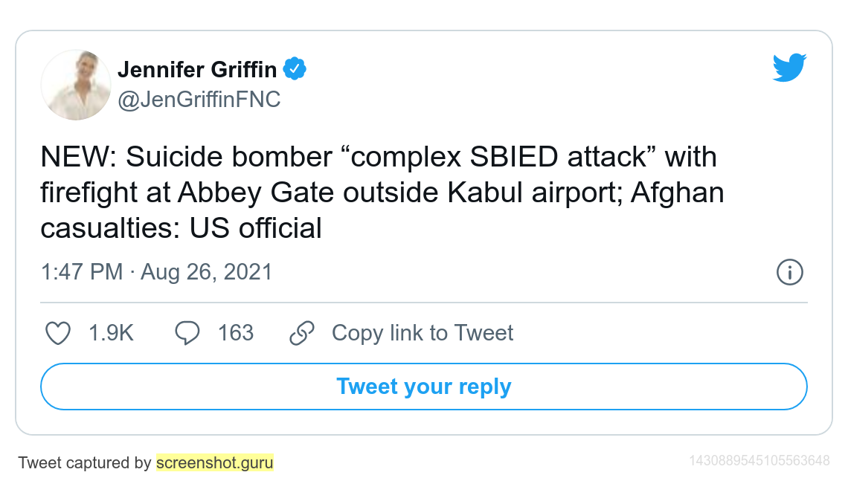848x504 pixels.
Task: Open the tweet info icon
Action: (789, 272)
